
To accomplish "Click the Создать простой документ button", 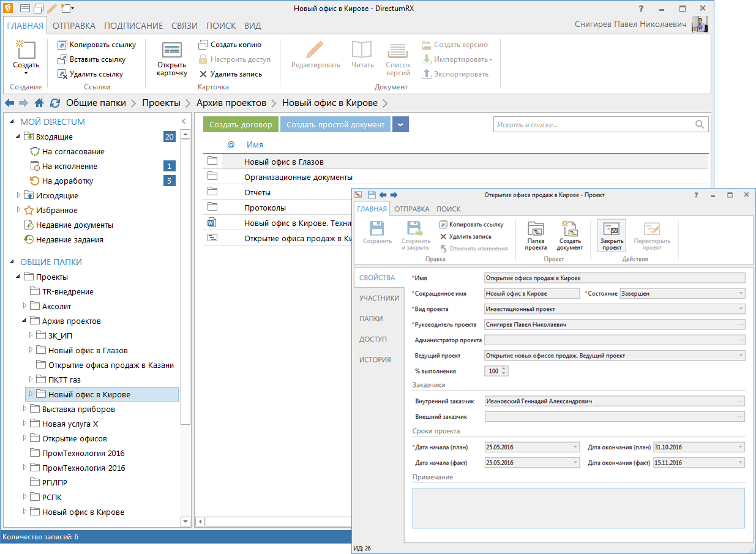I will point(335,125).
